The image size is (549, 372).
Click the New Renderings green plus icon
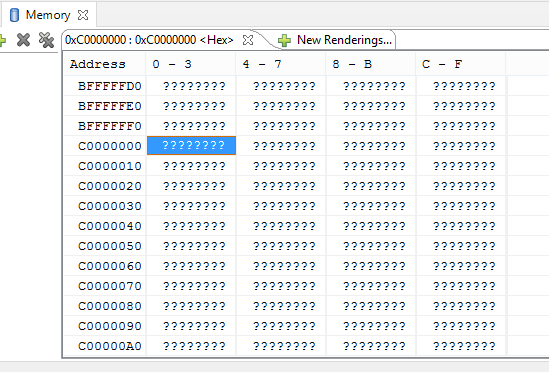(284, 41)
